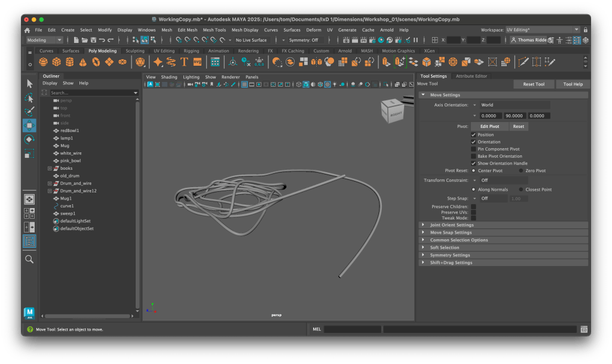Image resolution: width=612 pixels, height=364 pixels.
Task: Enable Bake Pivot Orientation checkbox
Action: [x=473, y=156]
